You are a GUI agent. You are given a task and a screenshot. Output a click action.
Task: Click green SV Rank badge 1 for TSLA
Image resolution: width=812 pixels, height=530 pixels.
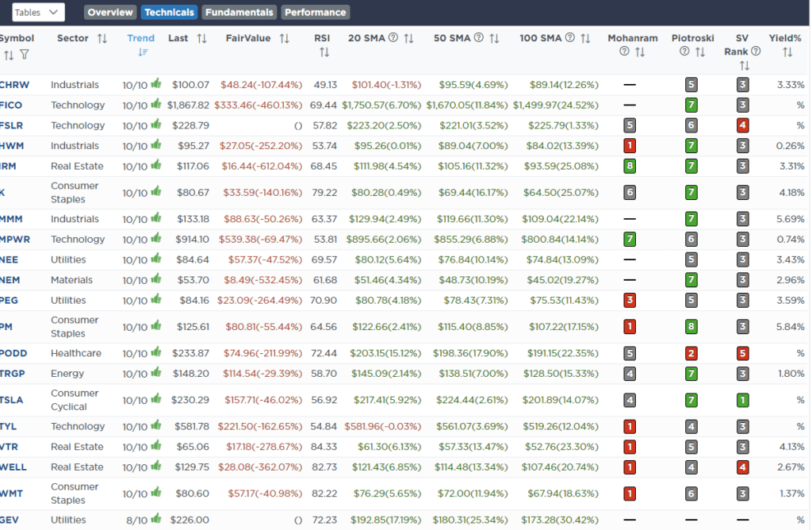pyautogui.click(x=742, y=400)
